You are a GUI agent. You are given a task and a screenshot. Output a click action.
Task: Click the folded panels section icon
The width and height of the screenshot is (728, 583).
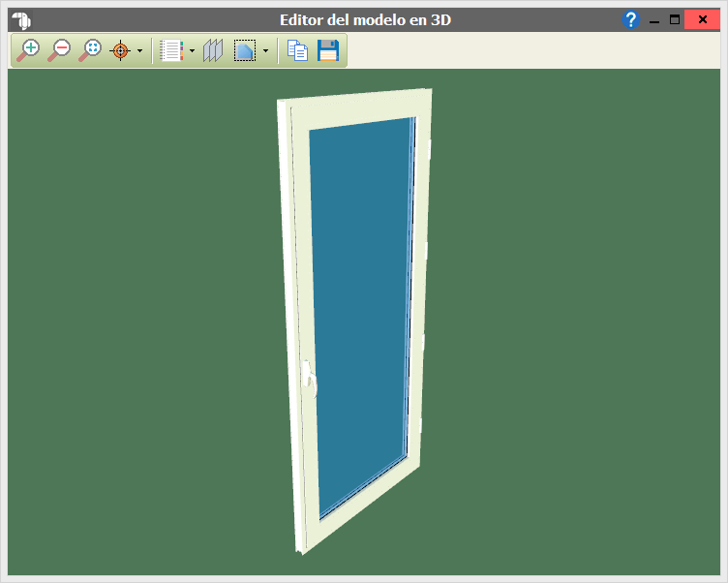(x=213, y=50)
